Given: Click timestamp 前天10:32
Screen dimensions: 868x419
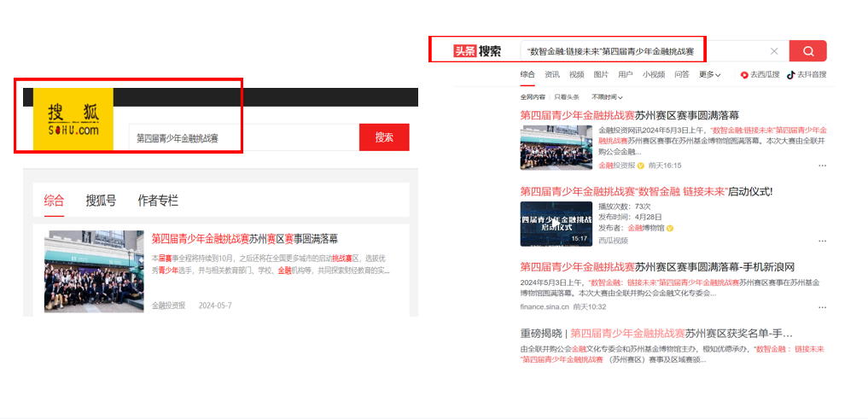Looking at the screenshot, I should (590, 307).
